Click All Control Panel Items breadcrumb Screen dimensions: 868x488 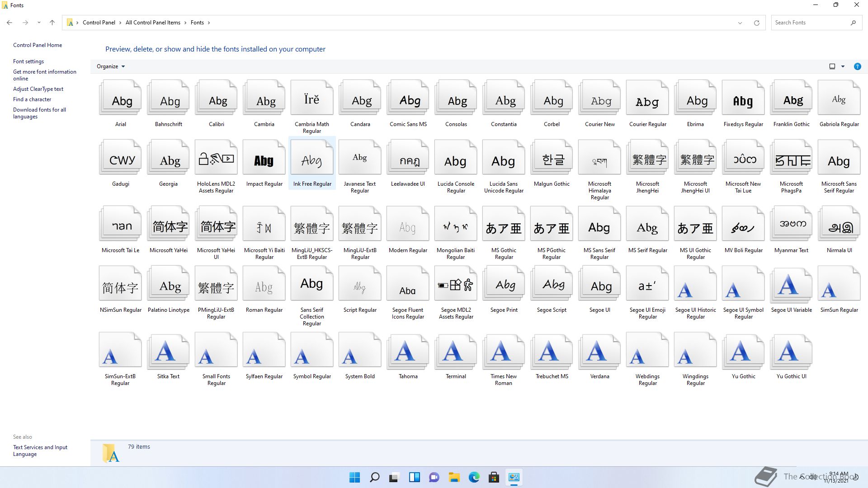(153, 23)
